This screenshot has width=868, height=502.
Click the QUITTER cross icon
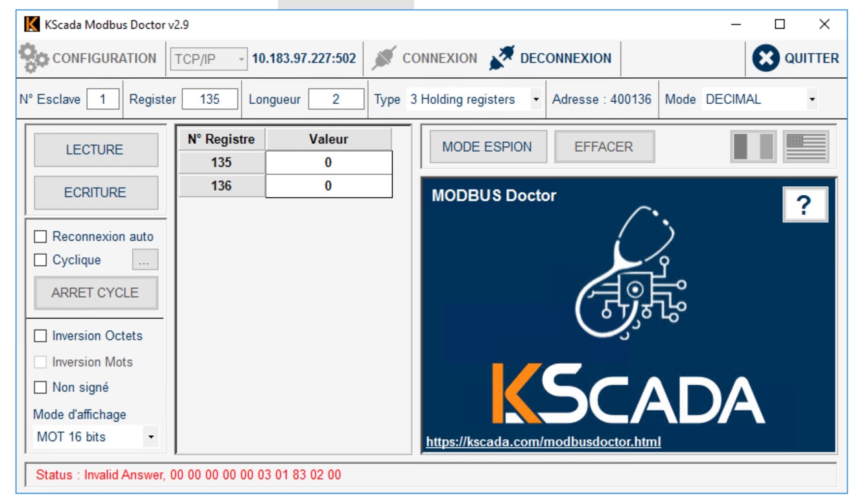766,58
